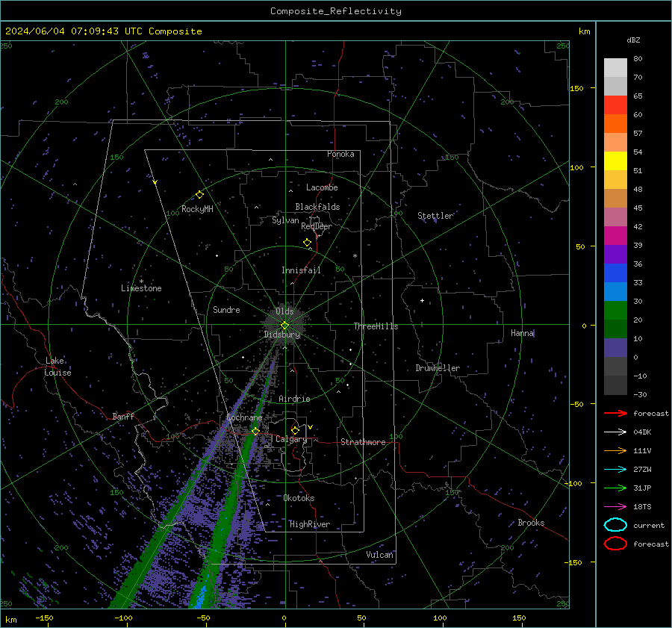Viewport: 672px width, 628px height.
Task: Select the Vulcan map label
Action: click(379, 555)
